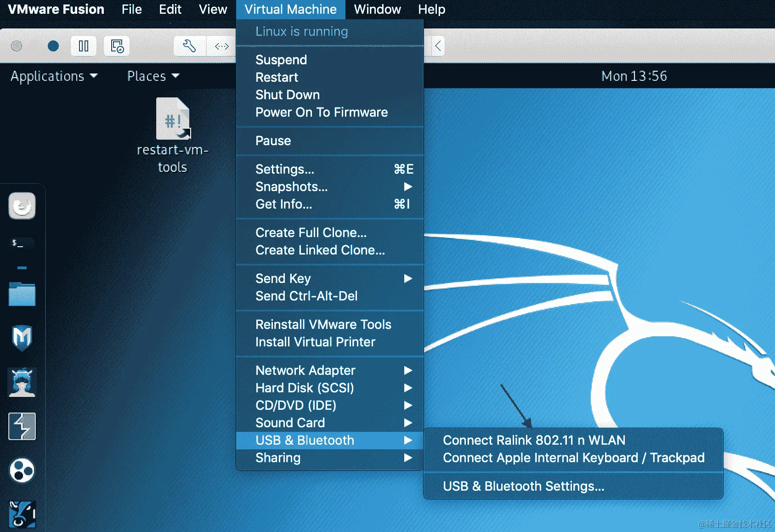This screenshot has height=532, width=775.
Task: Select the USB & Bluetooth menu item
Action: [x=329, y=440]
